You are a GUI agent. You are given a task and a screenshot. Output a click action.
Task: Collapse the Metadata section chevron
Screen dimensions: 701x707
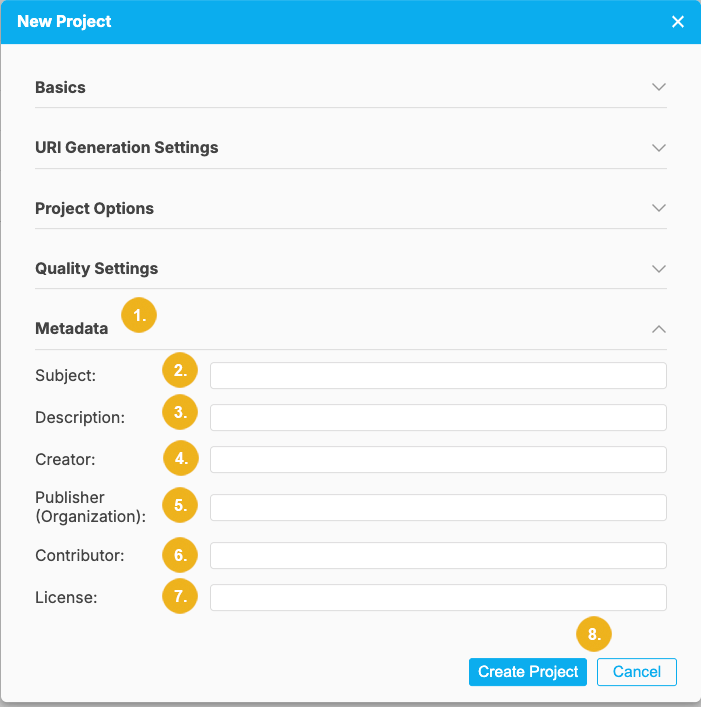(658, 328)
